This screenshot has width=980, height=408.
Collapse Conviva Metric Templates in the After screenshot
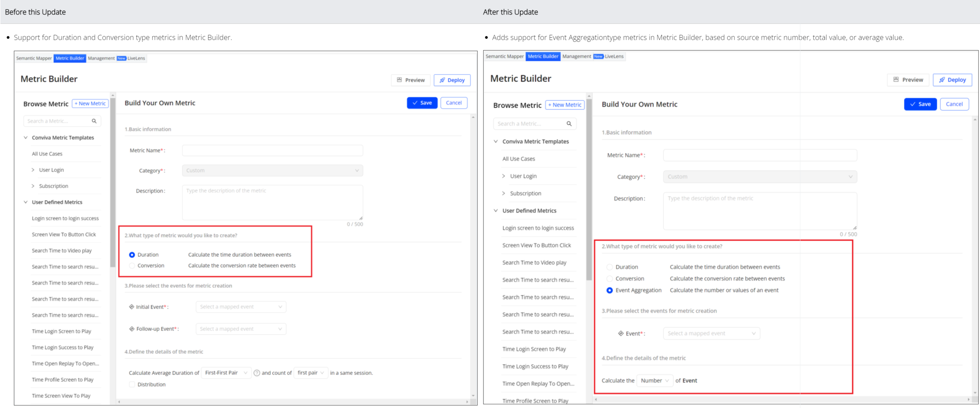[x=496, y=141]
